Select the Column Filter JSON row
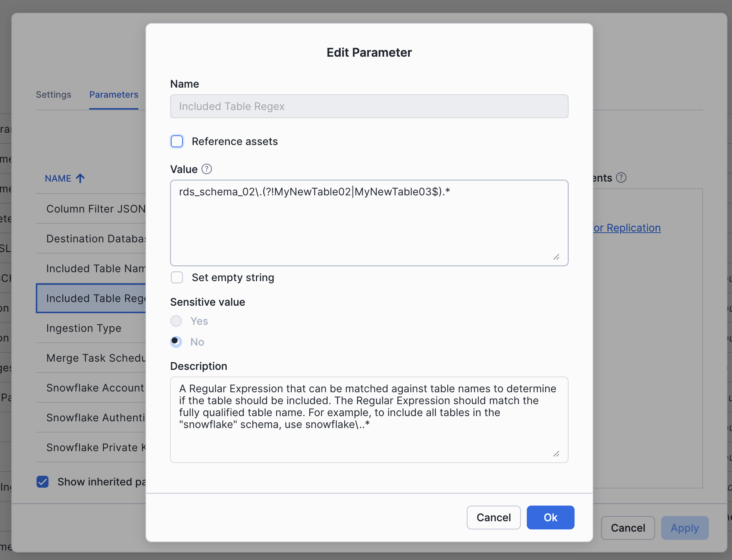This screenshot has height=560, width=732. tap(95, 209)
